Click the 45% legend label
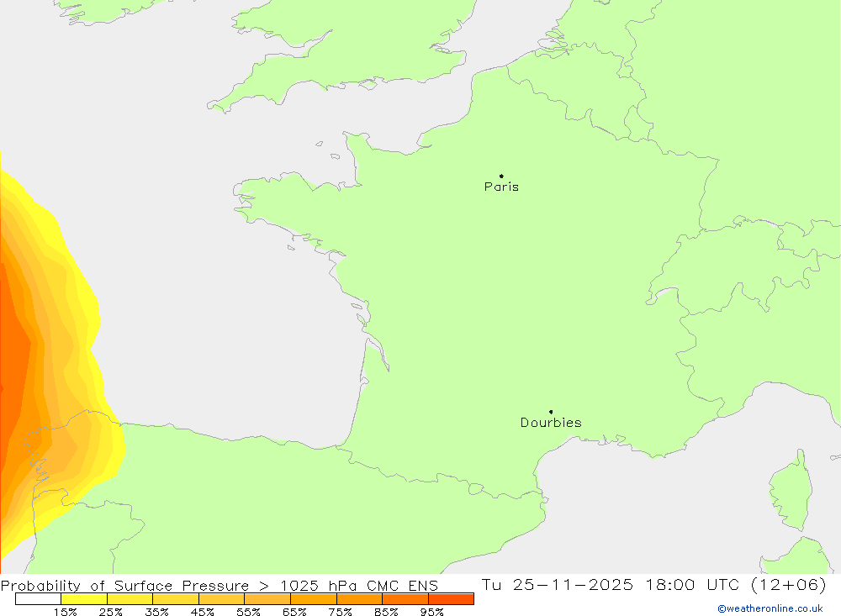The image size is (841, 616). pyautogui.click(x=202, y=612)
